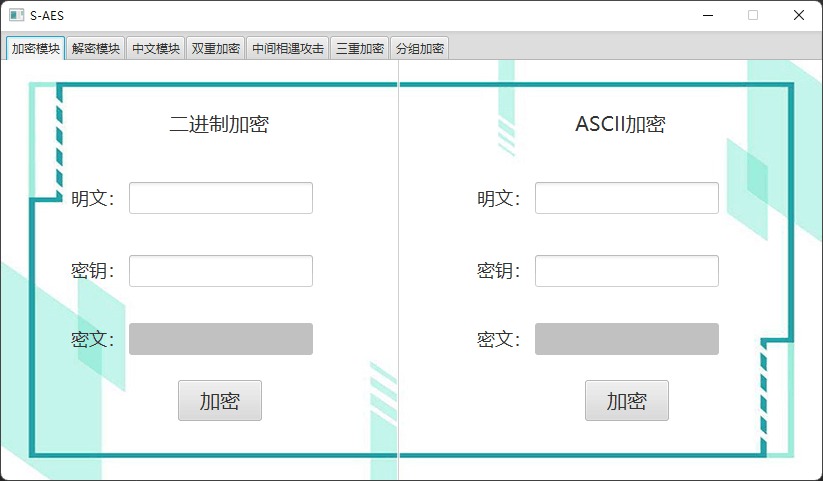Click the 明文 field under 二进制加密

click(x=220, y=198)
